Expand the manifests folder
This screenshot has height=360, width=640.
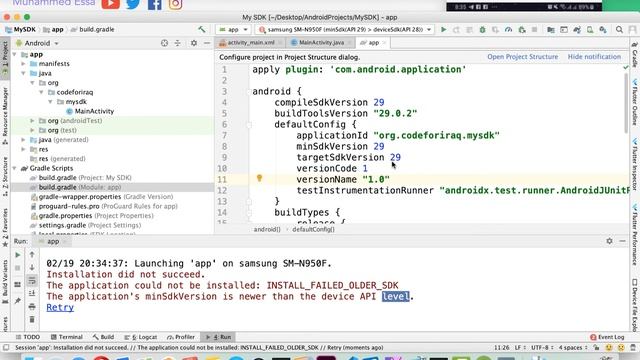click(23, 64)
